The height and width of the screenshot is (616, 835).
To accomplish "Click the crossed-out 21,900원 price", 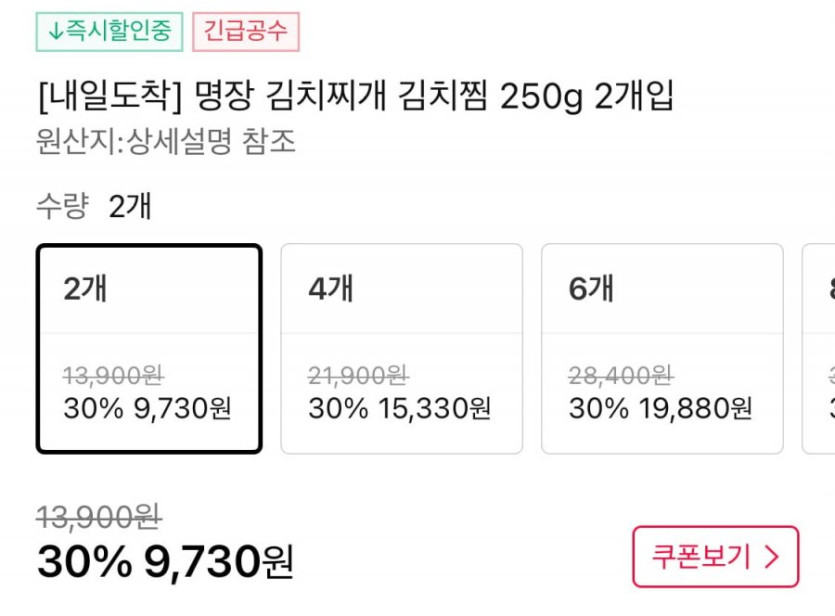I will (358, 375).
